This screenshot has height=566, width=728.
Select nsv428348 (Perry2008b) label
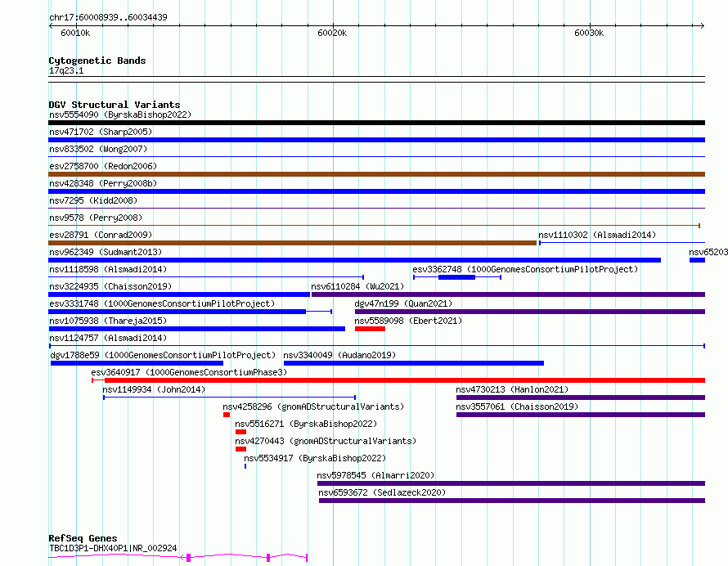coord(103,183)
